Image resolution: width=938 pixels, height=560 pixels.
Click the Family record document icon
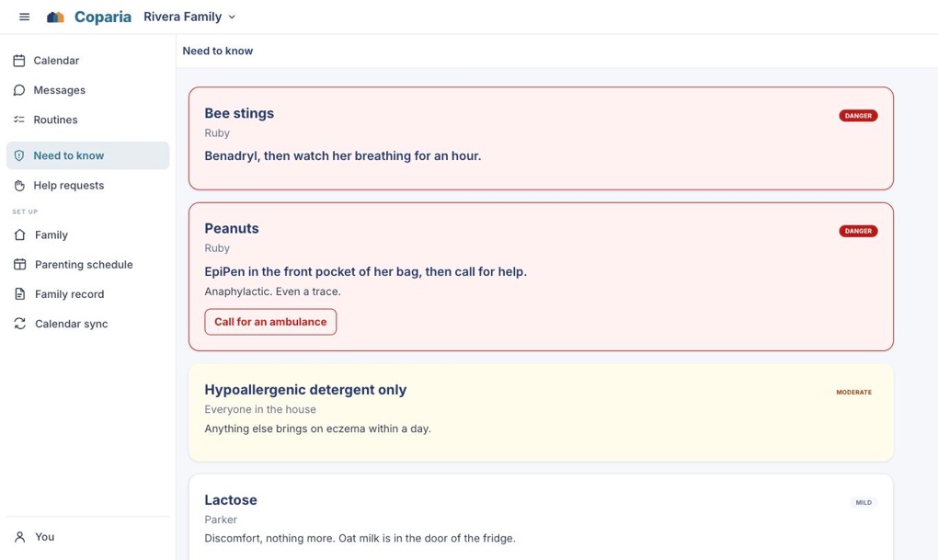(19, 293)
